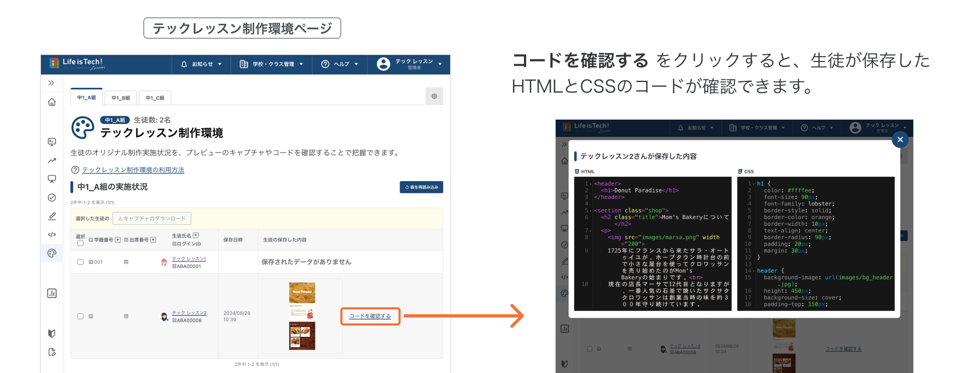Switch to the 中1_A組 tab
Screen dimensions: 980x373
(87, 97)
